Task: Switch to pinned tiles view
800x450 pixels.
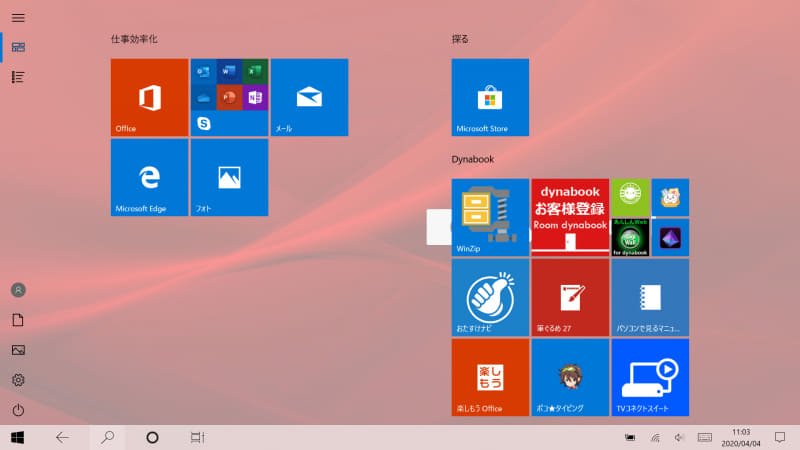Action: (18, 47)
